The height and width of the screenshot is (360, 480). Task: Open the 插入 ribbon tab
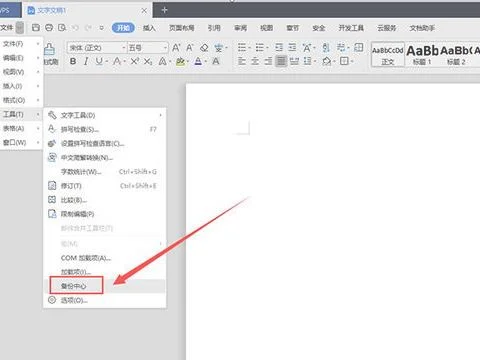tap(149, 28)
